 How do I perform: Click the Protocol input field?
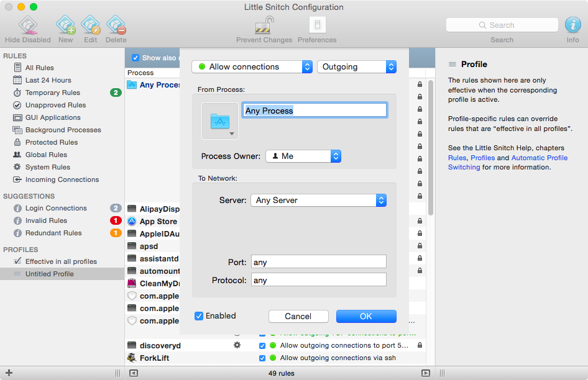coord(319,279)
